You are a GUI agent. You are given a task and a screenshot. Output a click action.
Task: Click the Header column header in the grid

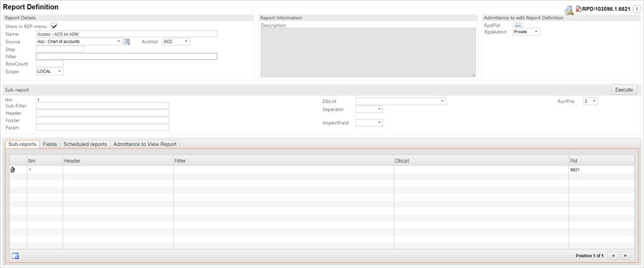click(118, 160)
